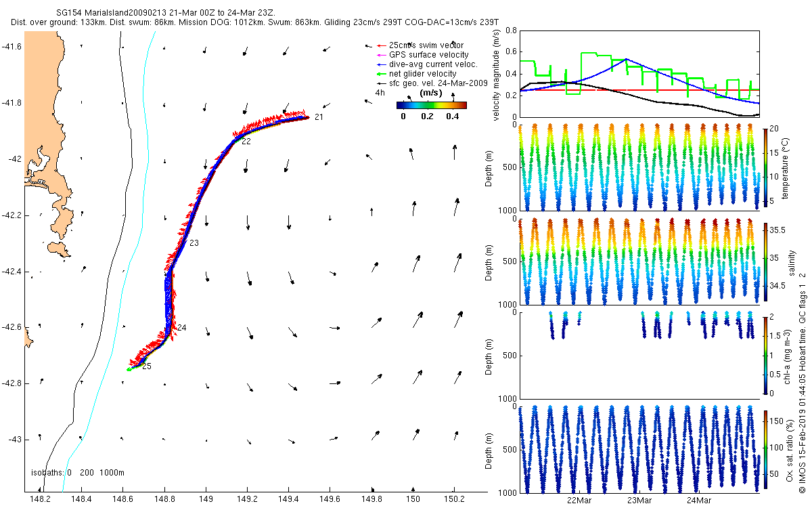The image size is (812, 508).
Task: Click the '0.6' tick on velocity magnitude axis
Action: (x=510, y=52)
